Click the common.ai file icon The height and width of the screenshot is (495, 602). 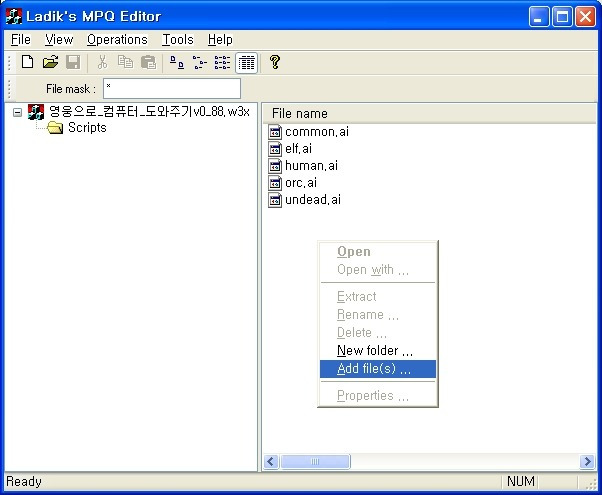[275, 132]
